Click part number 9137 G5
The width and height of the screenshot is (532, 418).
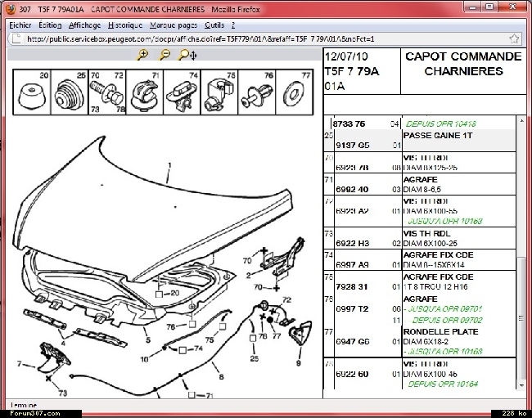tap(353, 146)
